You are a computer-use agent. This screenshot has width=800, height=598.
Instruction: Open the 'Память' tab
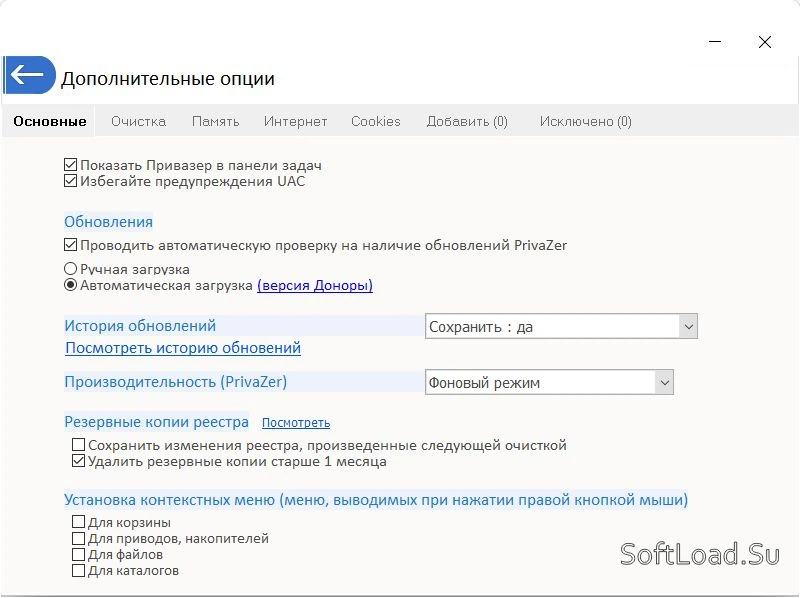coord(215,121)
